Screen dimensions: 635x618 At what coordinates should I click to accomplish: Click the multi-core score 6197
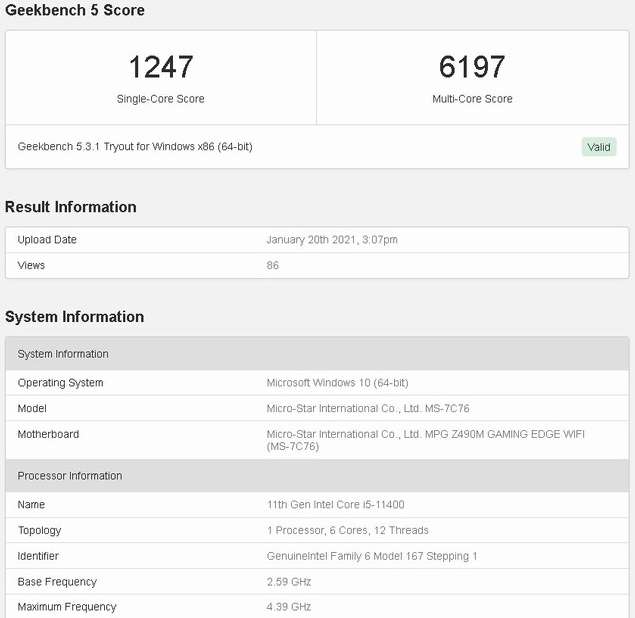(x=472, y=67)
